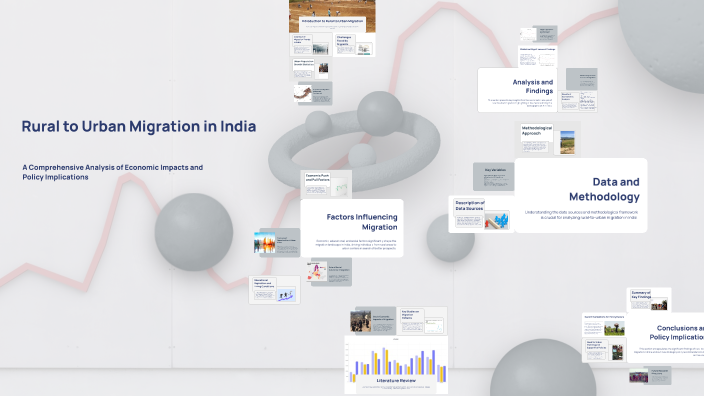Viewport: 704px width, 396px height.
Task: Select the "Statistical Significance of Findings" slide thumbnail
Action: coord(537,56)
